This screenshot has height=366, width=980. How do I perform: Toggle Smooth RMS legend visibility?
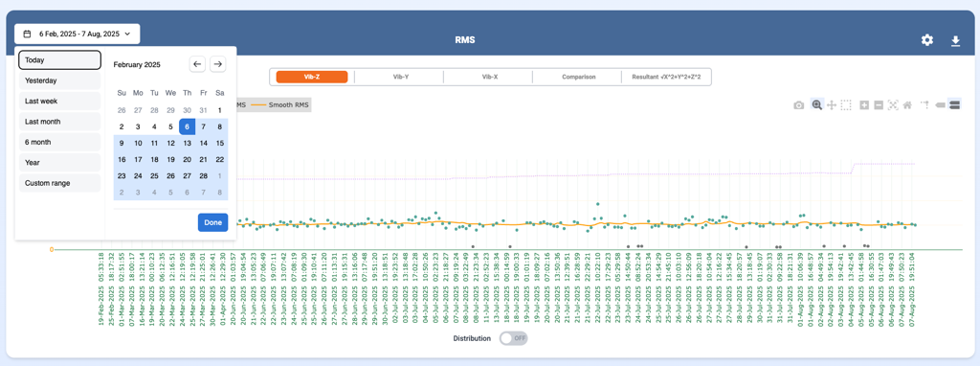(281, 105)
